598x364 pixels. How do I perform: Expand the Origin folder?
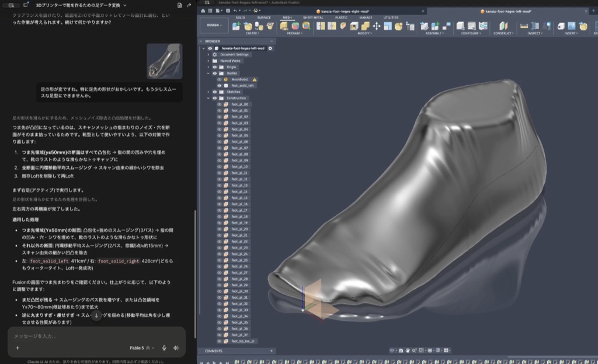(x=208, y=67)
